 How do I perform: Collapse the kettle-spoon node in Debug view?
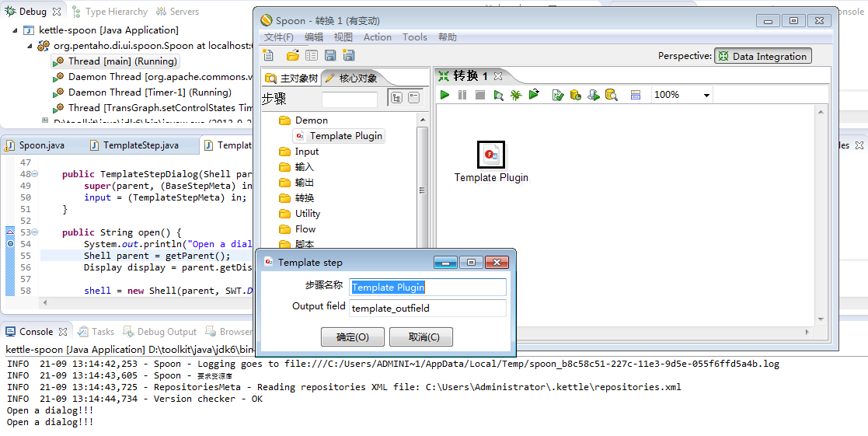15,30
